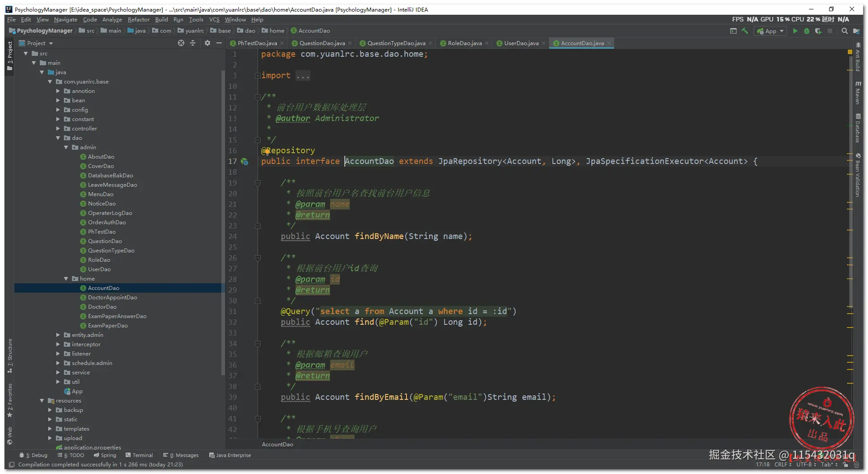
Task: Click Run with Coverage icon
Action: coord(818,31)
